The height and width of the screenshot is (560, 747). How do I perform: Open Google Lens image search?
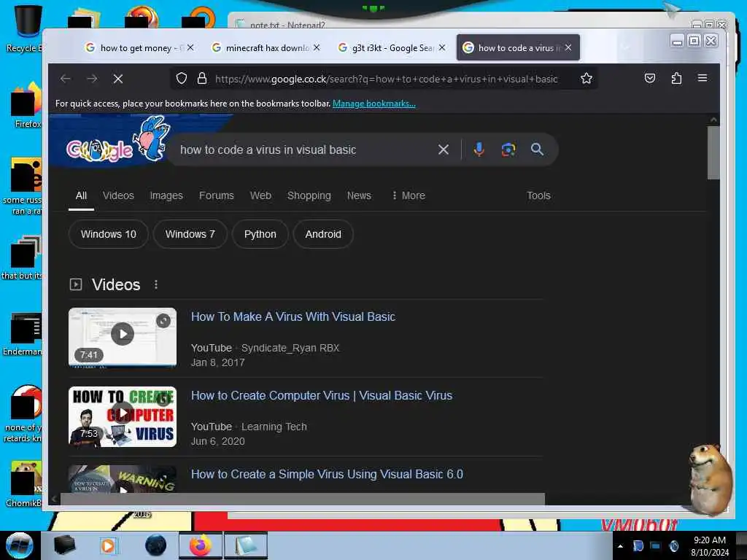pos(508,149)
